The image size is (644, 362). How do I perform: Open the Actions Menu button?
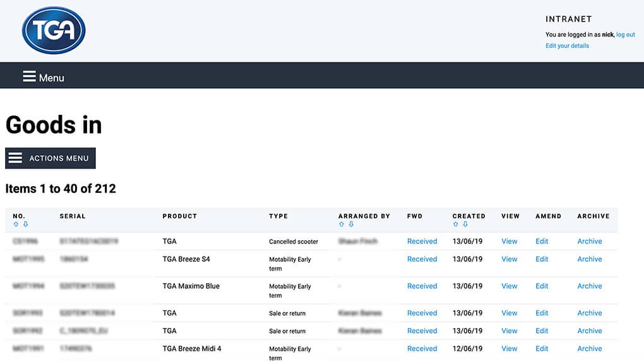[x=50, y=158]
